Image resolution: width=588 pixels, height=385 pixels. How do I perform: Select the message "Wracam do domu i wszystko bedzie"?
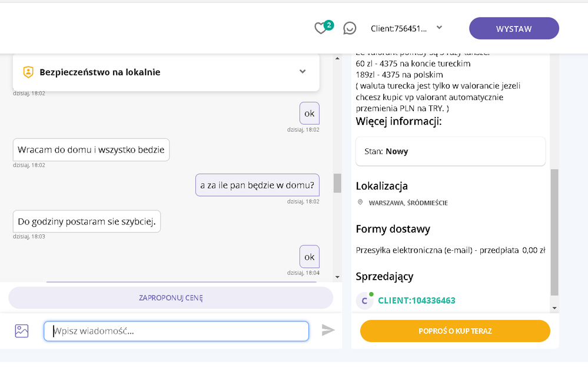[91, 150]
